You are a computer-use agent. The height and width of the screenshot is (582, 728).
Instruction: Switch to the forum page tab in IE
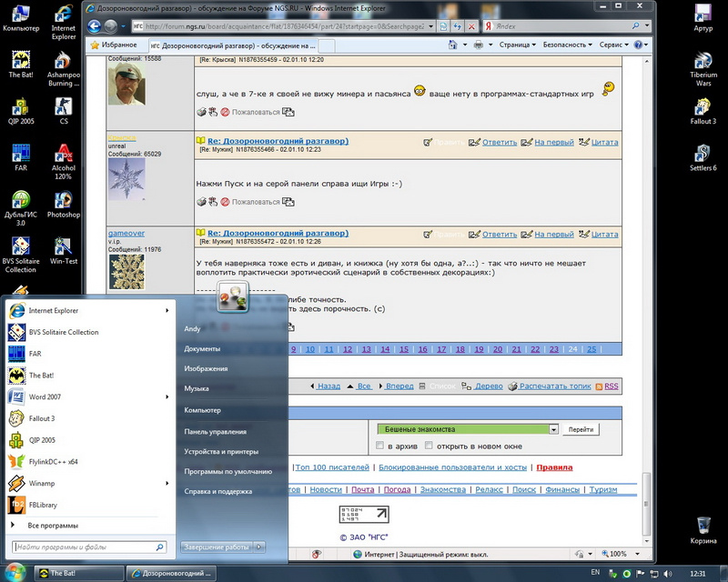point(233,45)
